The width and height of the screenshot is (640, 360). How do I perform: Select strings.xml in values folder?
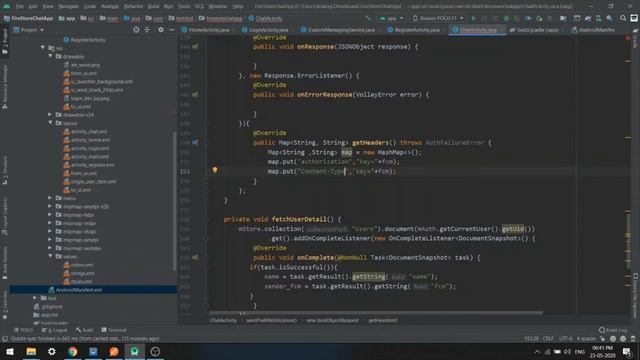tap(82, 273)
